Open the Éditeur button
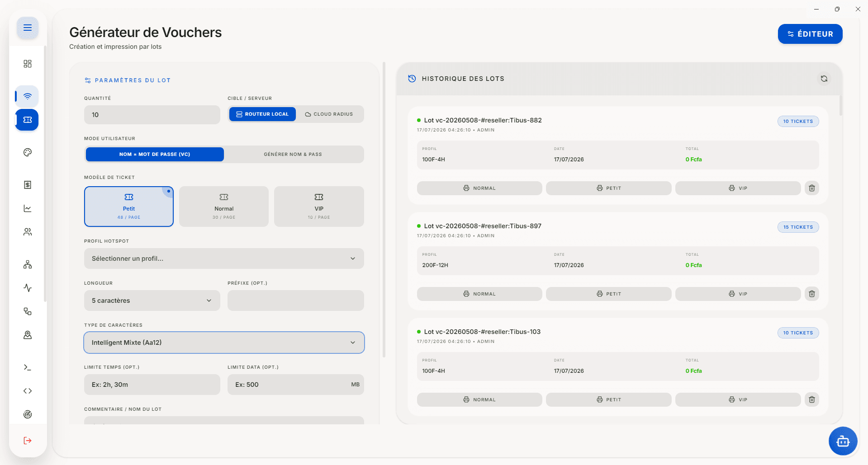Screen dimensions: 868x465 [x=810, y=34]
